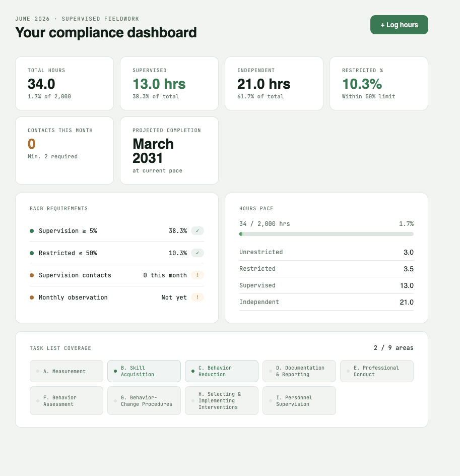
Task: Click the Hours Pace heading
Action: click(256, 209)
